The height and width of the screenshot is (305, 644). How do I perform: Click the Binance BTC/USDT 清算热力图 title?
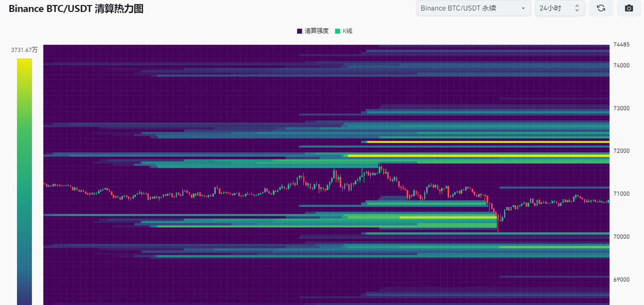76,8
